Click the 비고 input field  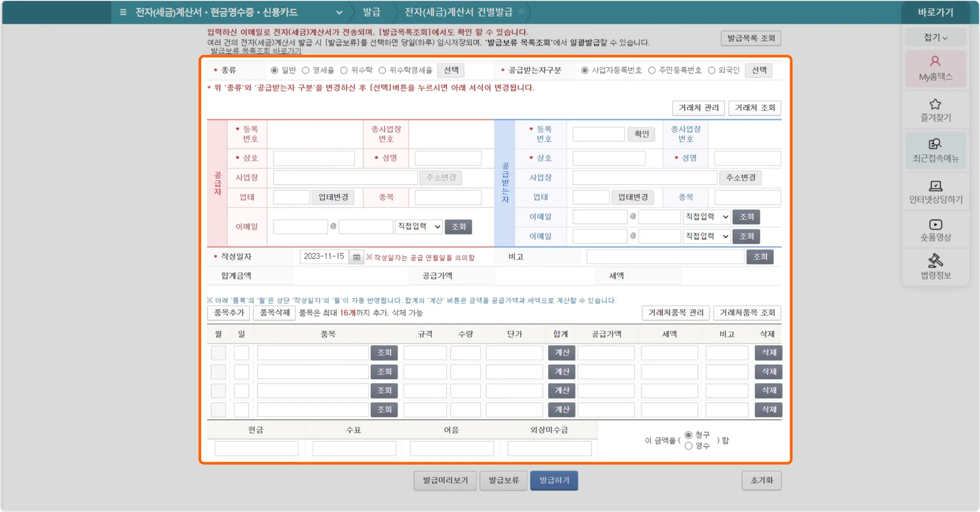pos(664,257)
